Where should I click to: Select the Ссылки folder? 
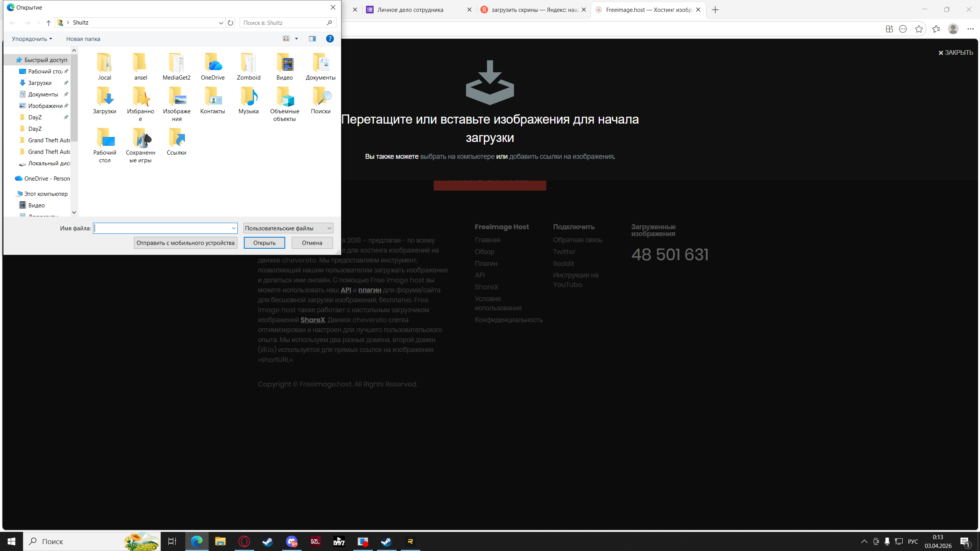click(x=176, y=142)
